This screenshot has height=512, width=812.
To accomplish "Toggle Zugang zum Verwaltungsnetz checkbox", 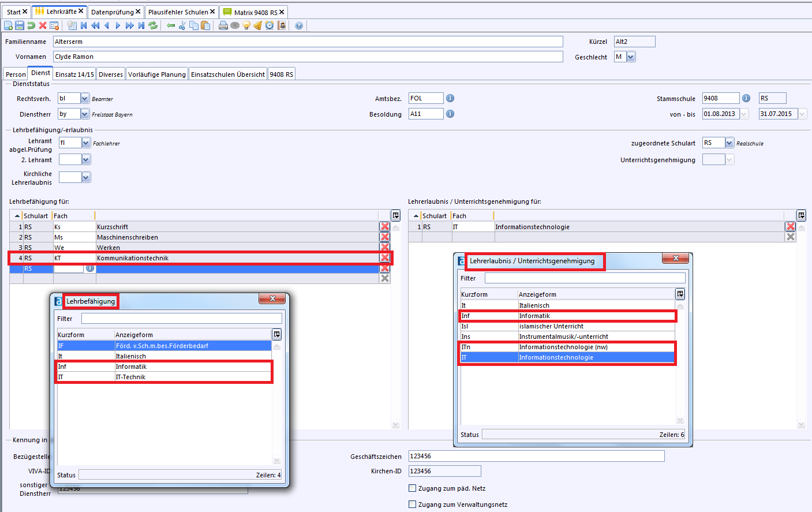I will 412,504.
